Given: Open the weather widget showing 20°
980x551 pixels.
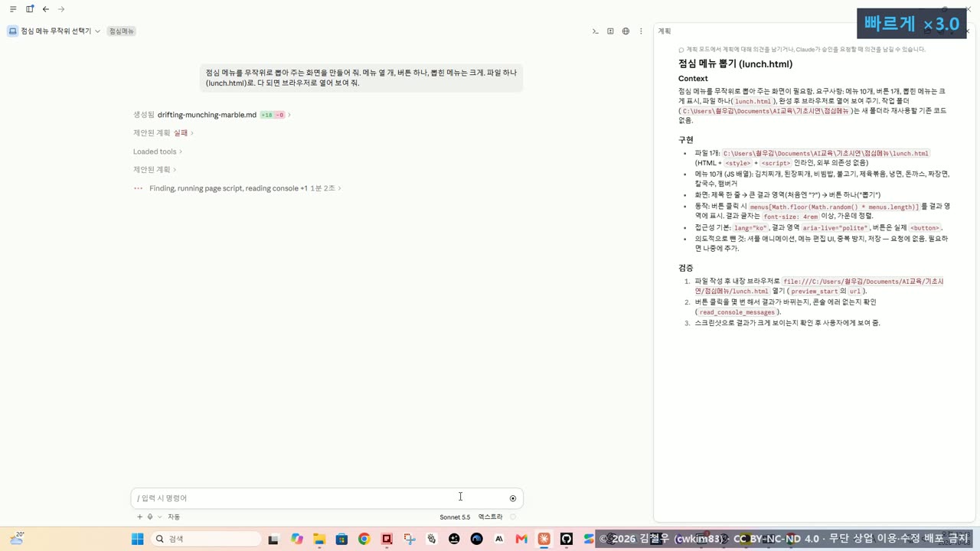Looking at the screenshot, I should tap(17, 539).
